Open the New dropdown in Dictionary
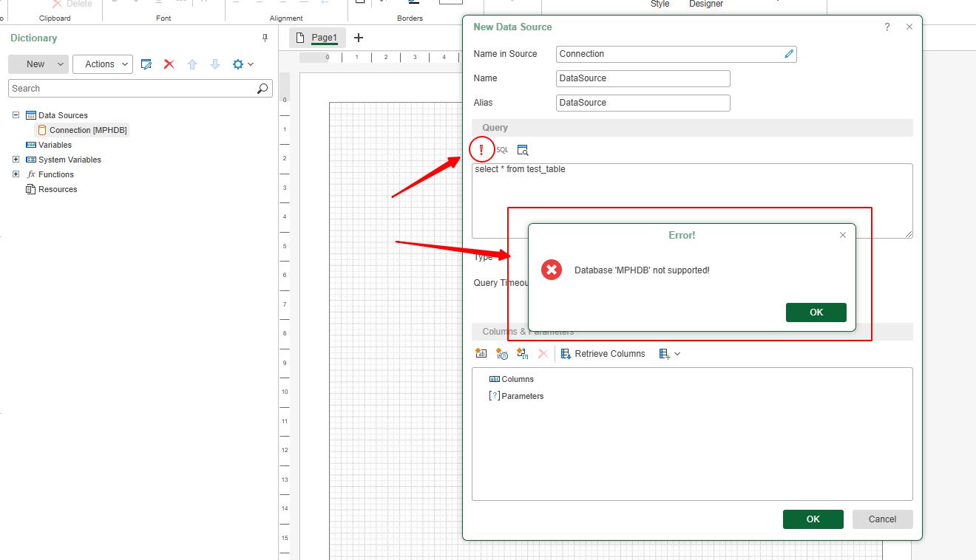976x560 pixels. point(38,64)
